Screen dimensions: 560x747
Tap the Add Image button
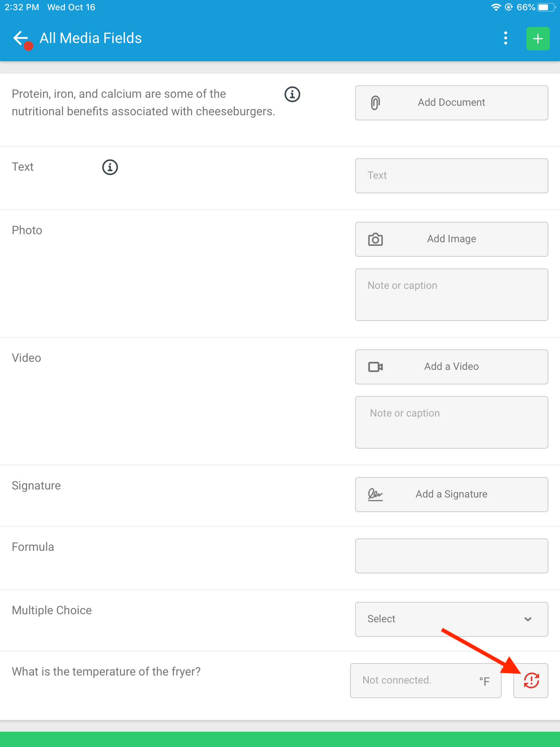click(x=451, y=239)
